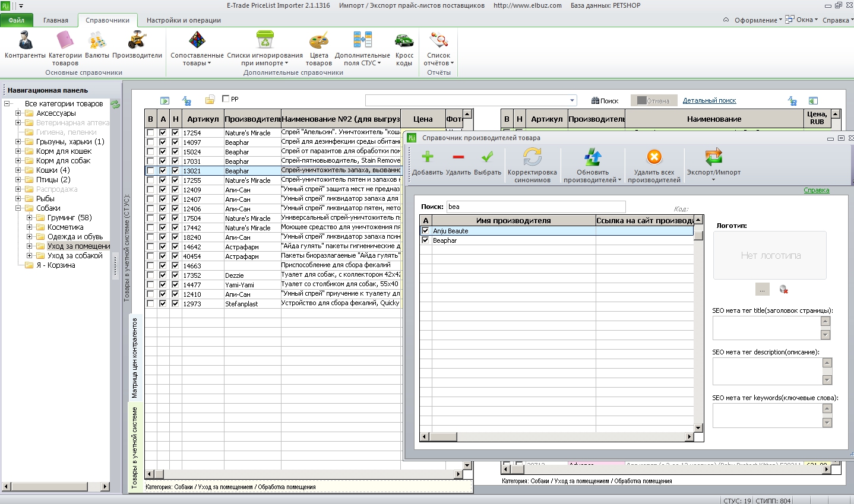Switch to the Главная tab

pos(56,20)
